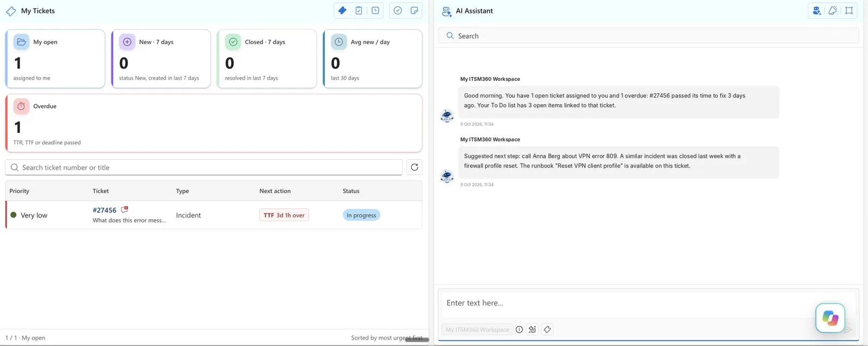This screenshot has width=868, height=346.
Task: Sort by Type column header
Action: [x=182, y=191]
